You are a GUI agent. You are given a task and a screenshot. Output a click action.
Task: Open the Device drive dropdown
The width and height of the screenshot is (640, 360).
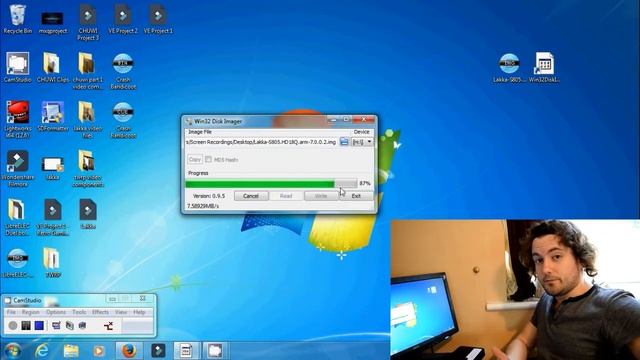362,142
